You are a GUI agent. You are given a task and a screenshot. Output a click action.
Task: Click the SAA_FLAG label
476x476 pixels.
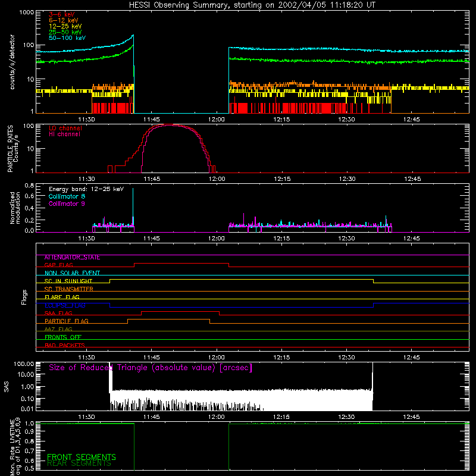point(58,313)
